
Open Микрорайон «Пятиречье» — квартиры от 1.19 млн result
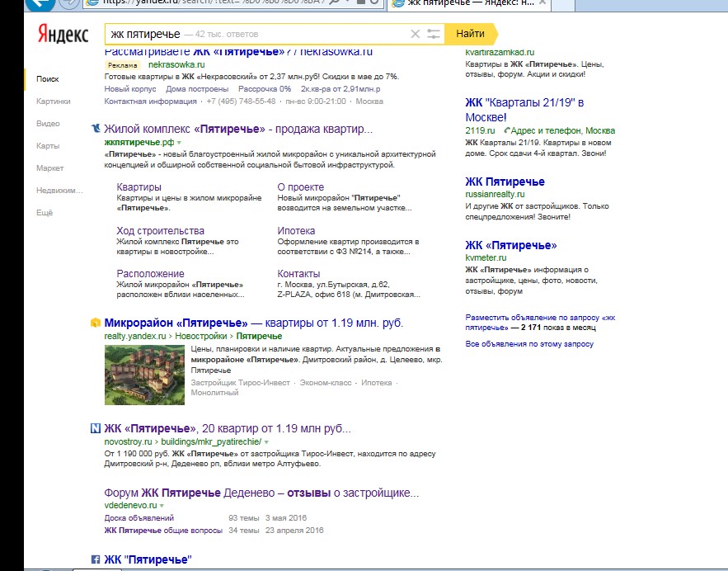(253, 323)
